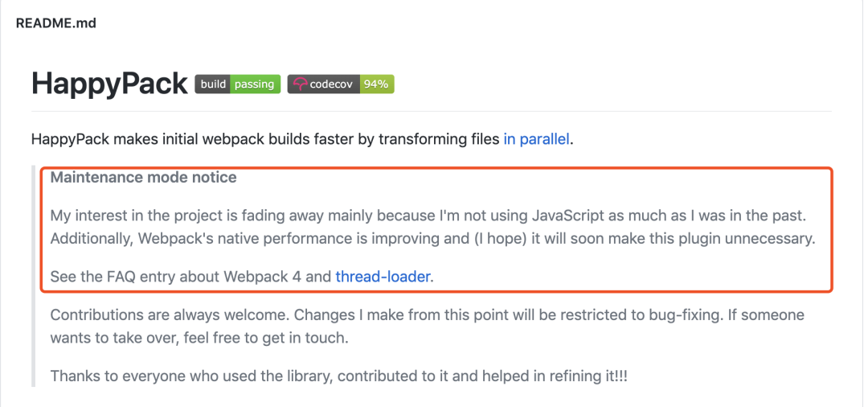Viewport: 868px width, 407px height.
Task: Click the "My interest in the project" line
Action: [x=241, y=216]
